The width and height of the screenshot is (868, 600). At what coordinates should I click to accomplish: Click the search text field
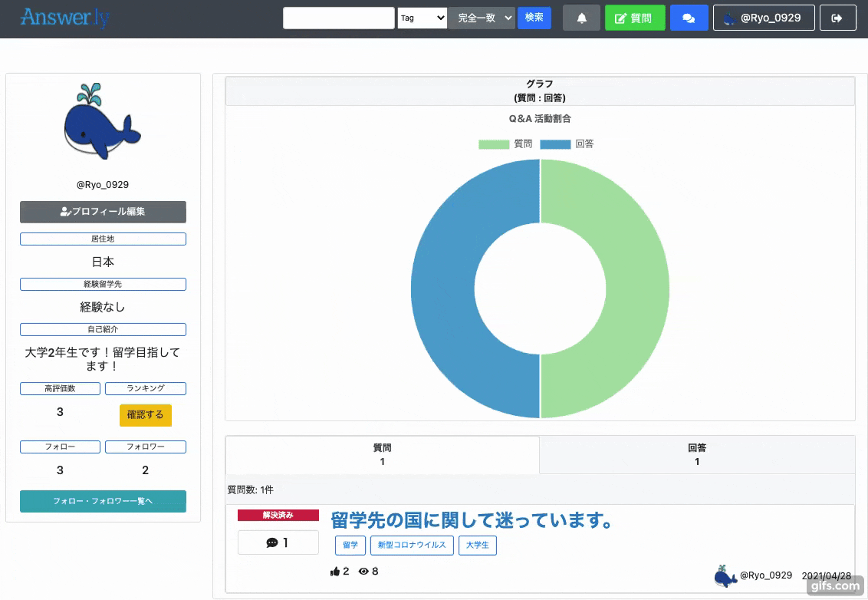point(339,18)
